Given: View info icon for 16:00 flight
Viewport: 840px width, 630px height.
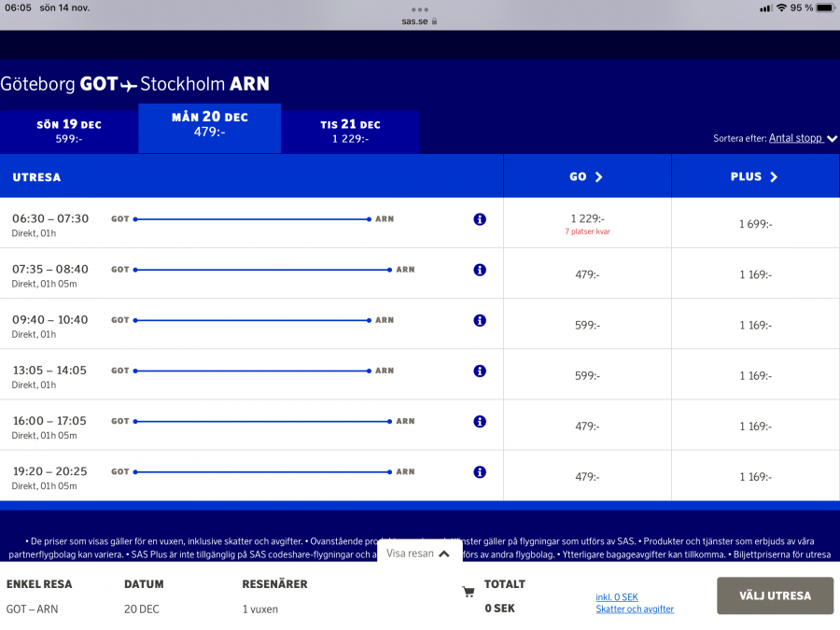Looking at the screenshot, I should pos(480,421).
